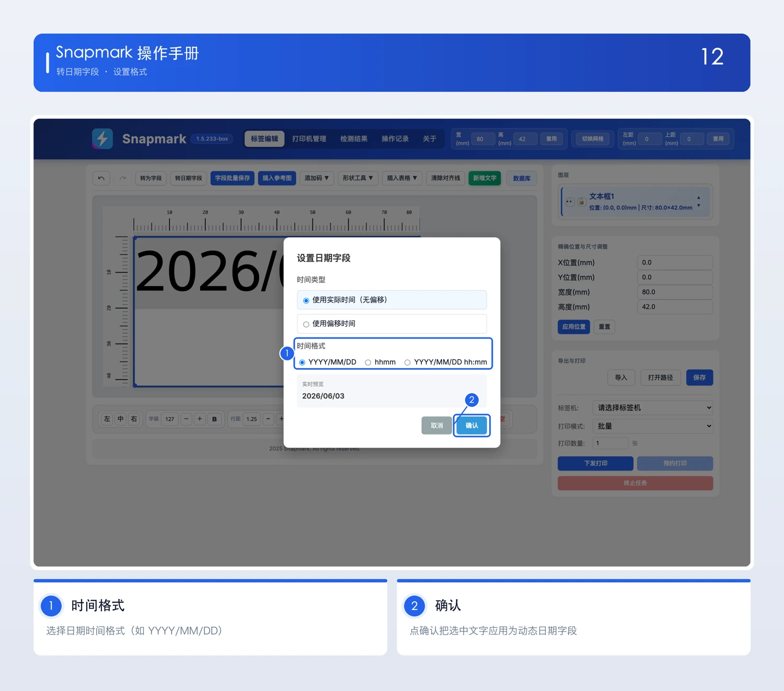Screen dimensions: 784x691
Task: Click 确认 button in date dialog
Action: (x=471, y=425)
